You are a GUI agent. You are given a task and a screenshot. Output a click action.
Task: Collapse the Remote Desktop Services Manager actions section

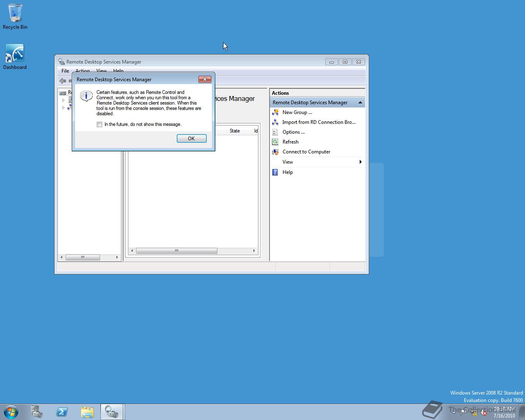click(360, 103)
